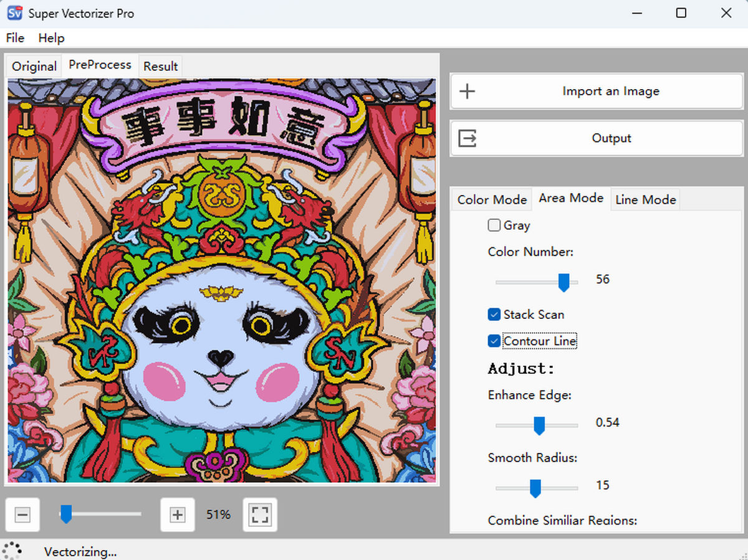Uncheck the Contour Line option
748x560 pixels.
tap(494, 341)
